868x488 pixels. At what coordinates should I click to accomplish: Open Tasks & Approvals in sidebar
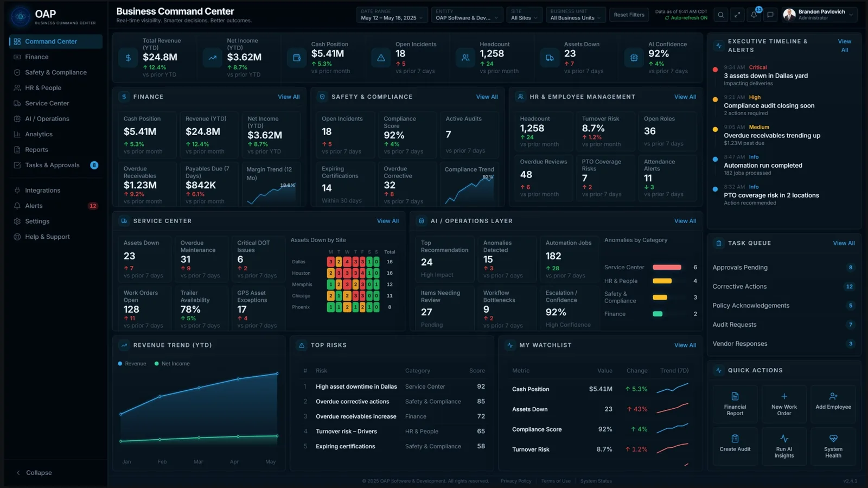pos(55,165)
